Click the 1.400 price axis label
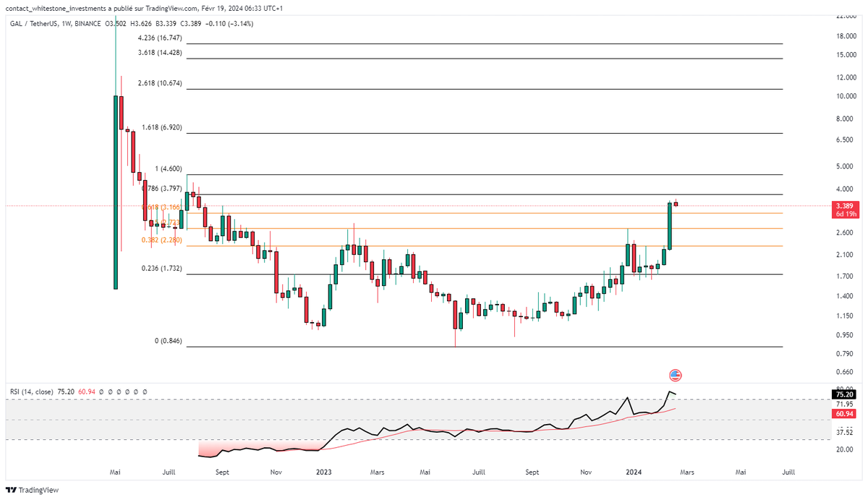 pyautogui.click(x=846, y=296)
